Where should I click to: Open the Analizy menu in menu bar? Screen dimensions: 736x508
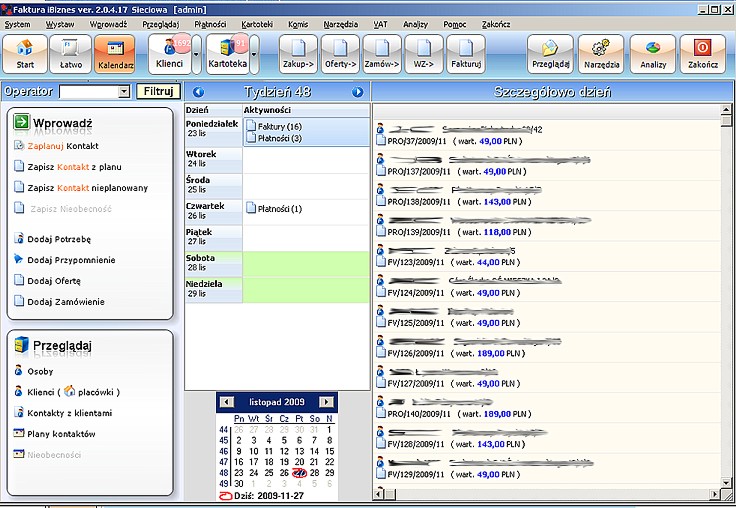pyautogui.click(x=415, y=23)
